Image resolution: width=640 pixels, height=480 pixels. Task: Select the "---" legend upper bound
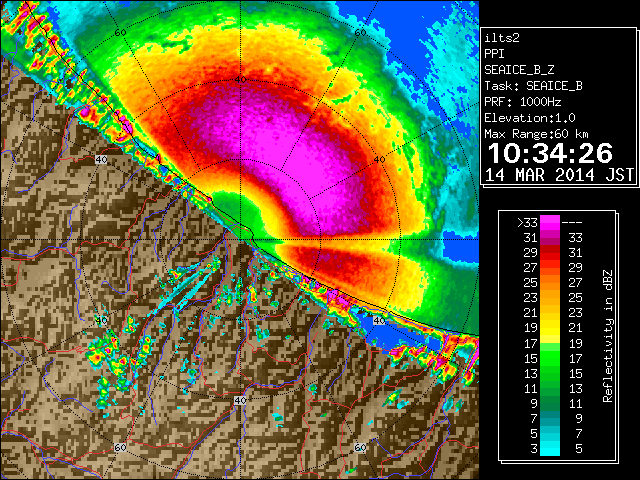[x=572, y=223]
